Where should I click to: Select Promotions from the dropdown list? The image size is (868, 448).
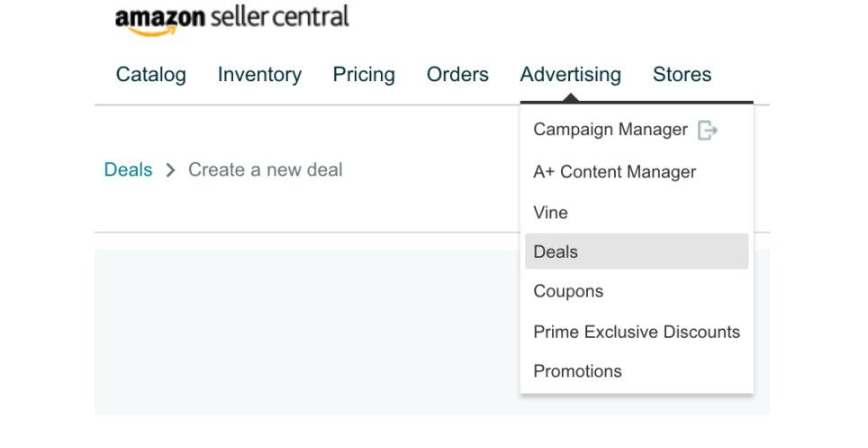click(577, 371)
